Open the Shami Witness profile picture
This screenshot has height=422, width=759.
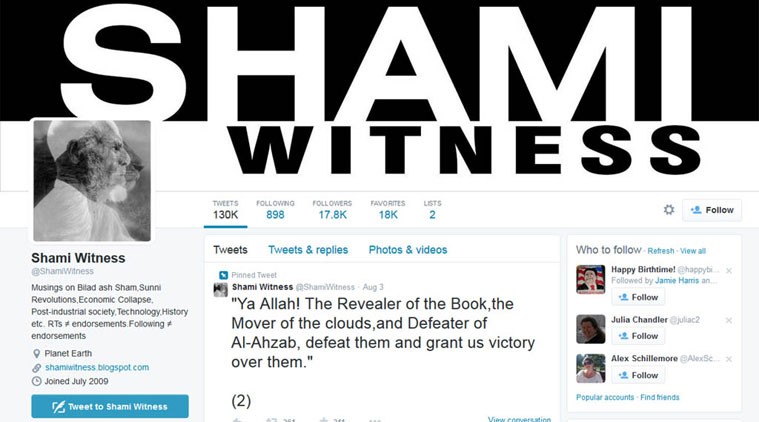(x=92, y=181)
